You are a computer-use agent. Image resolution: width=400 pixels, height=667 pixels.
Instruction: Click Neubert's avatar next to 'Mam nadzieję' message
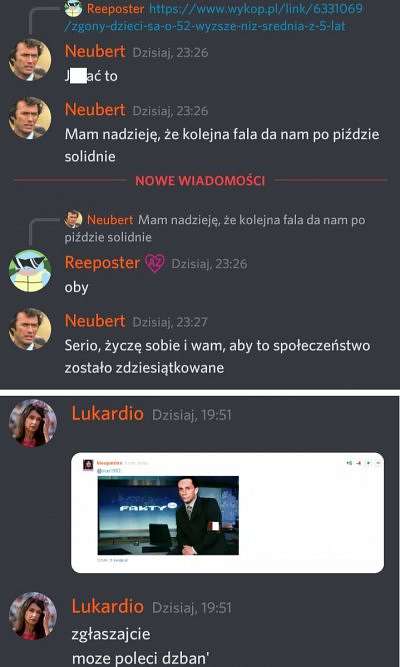[x=30, y=118]
